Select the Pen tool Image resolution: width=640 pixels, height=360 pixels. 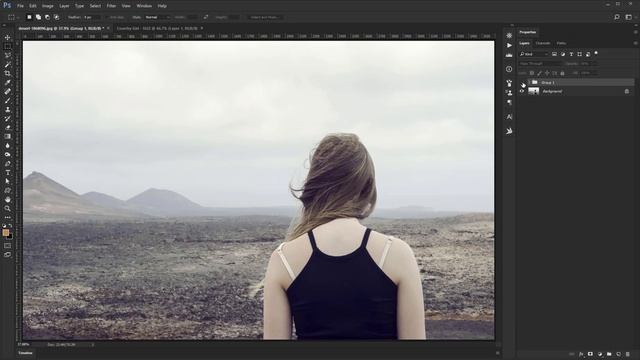pyautogui.click(x=7, y=164)
